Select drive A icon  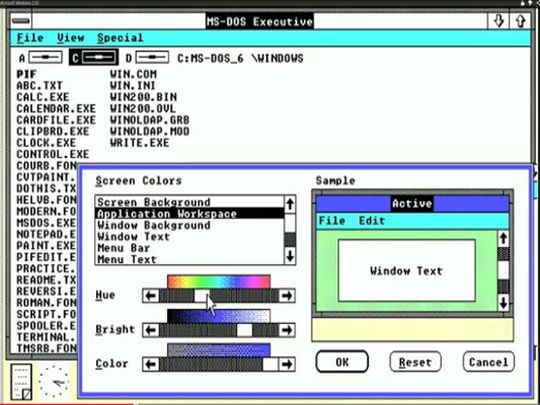pyautogui.click(x=45, y=58)
